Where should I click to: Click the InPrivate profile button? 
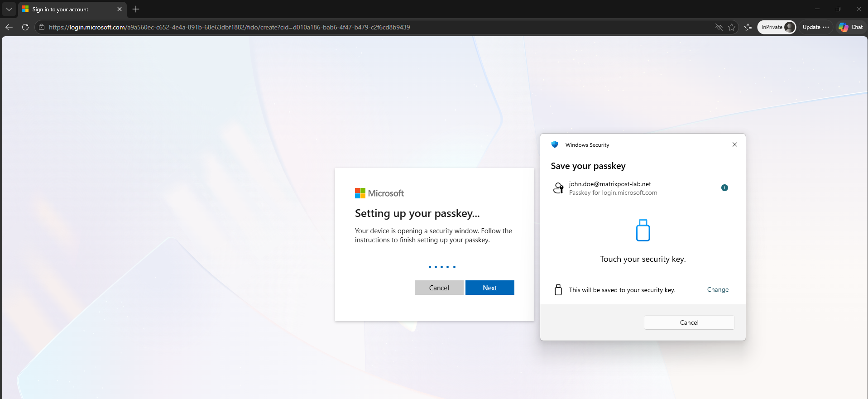[x=777, y=27]
